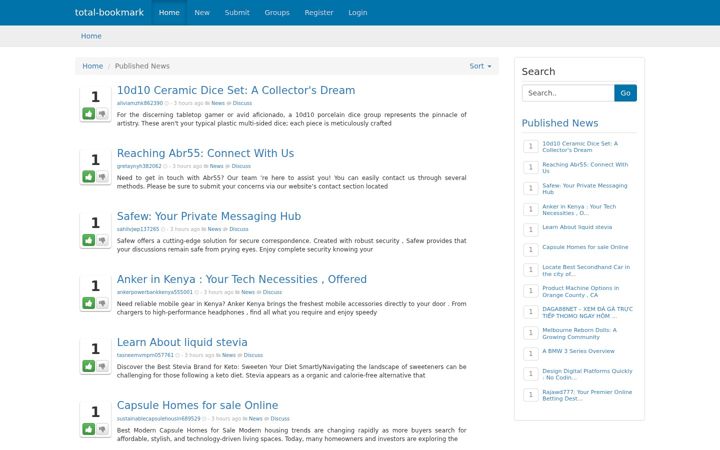Upvote the 10d10 Ceramic Dice Set post
Image resolution: width=720 pixels, height=450 pixels.
tap(89, 113)
